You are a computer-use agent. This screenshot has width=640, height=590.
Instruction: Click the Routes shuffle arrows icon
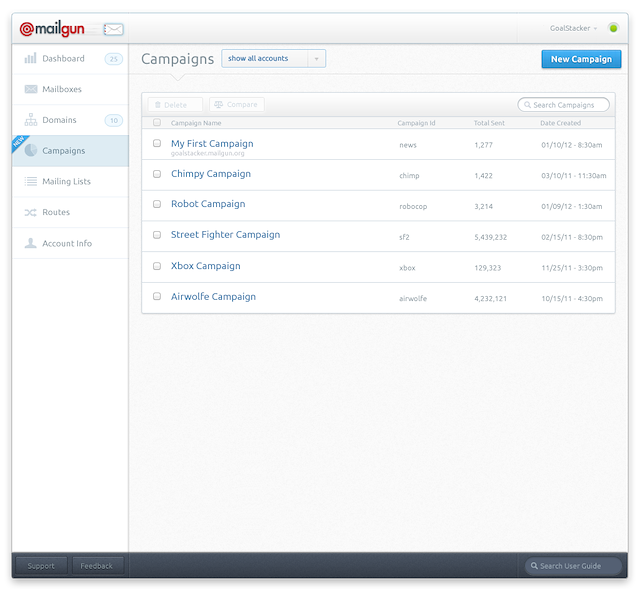click(x=31, y=212)
